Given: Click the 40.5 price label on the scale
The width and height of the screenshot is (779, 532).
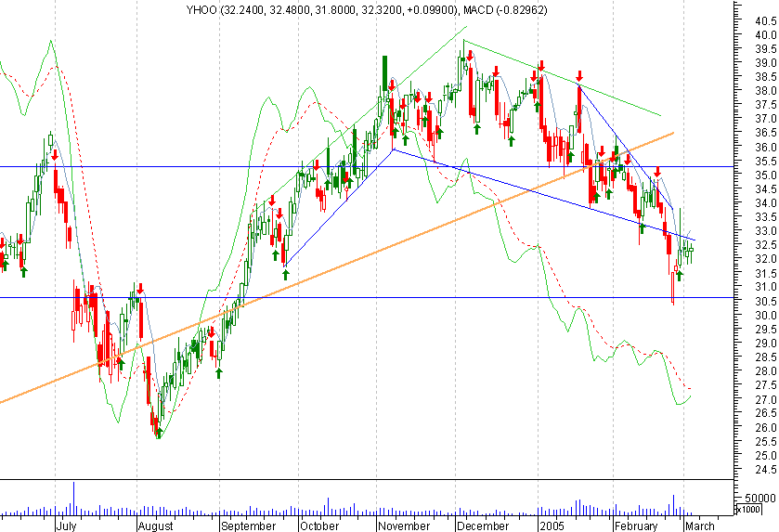Looking at the screenshot, I should (766, 20).
